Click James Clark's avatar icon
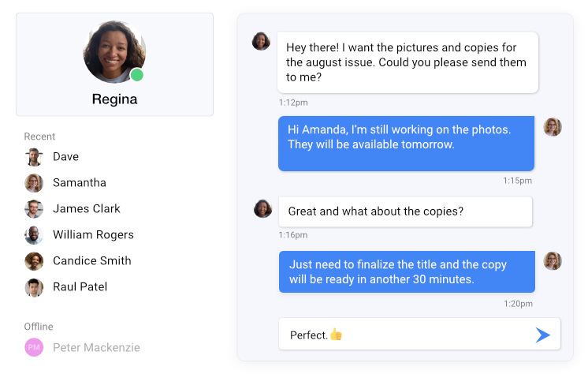 click(x=34, y=209)
